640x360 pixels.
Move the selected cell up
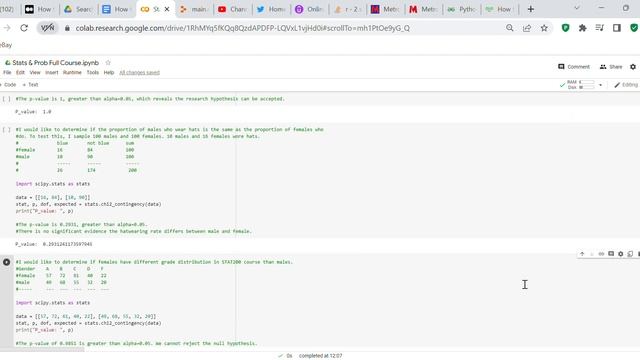pyautogui.click(x=582, y=254)
